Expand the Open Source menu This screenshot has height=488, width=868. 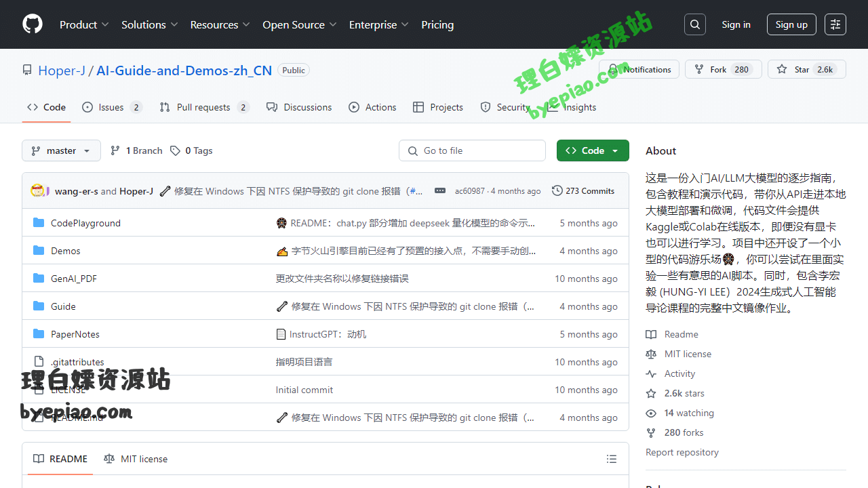point(300,24)
